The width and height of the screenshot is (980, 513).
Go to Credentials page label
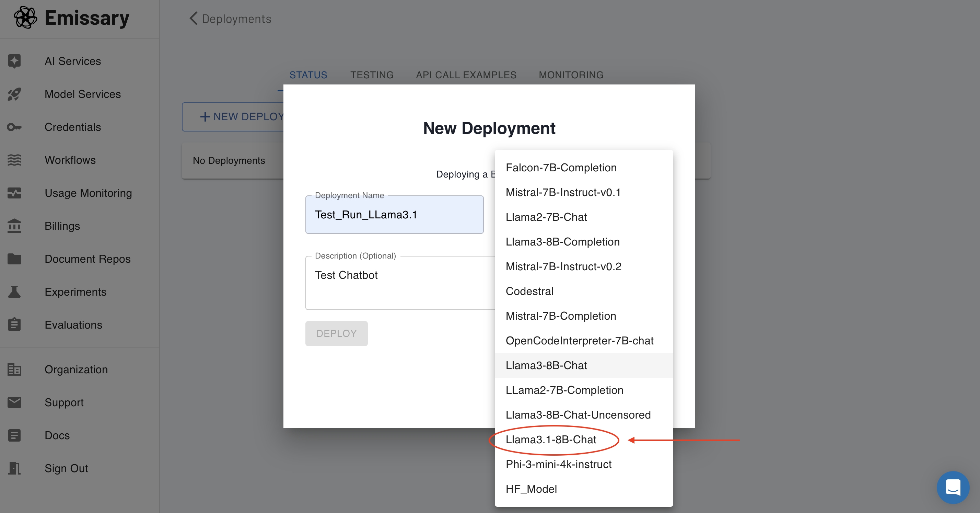click(x=73, y=127)
